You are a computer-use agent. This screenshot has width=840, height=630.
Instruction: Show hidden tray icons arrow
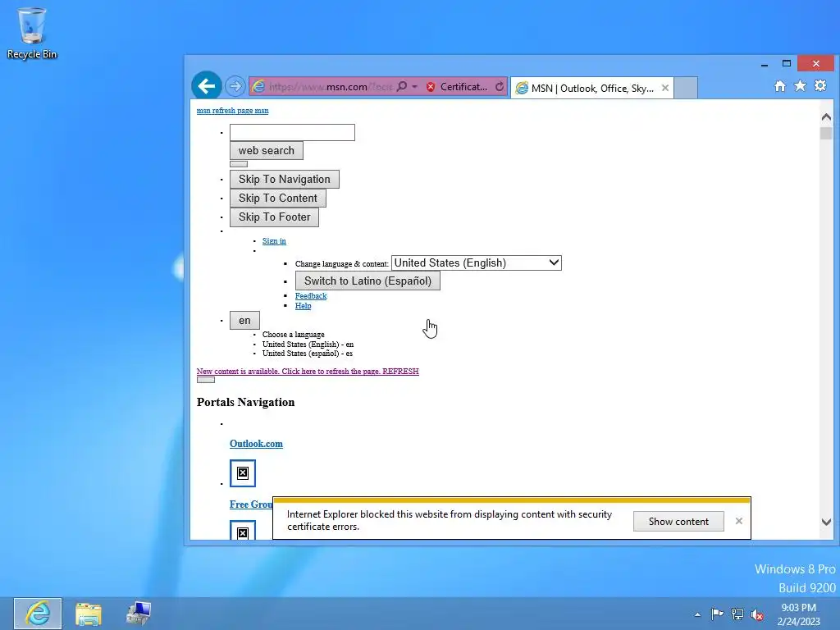[x=697, y=614]
